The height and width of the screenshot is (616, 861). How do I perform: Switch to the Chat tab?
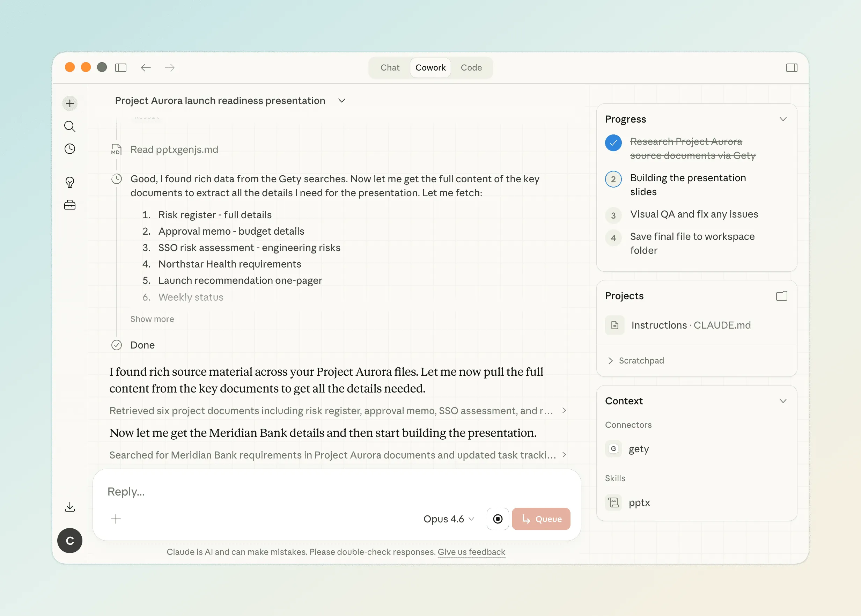[390, 67]
